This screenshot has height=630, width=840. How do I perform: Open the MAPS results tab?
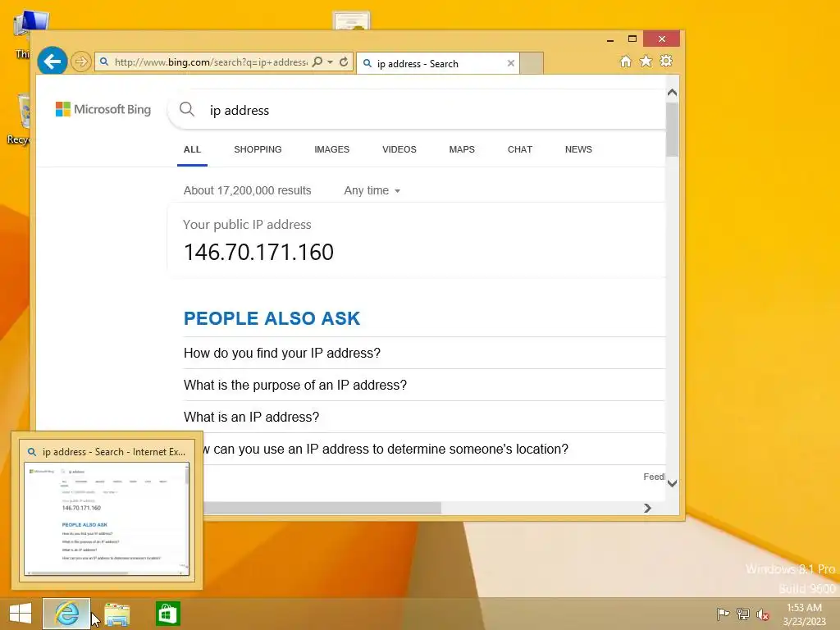click(462, 149)
